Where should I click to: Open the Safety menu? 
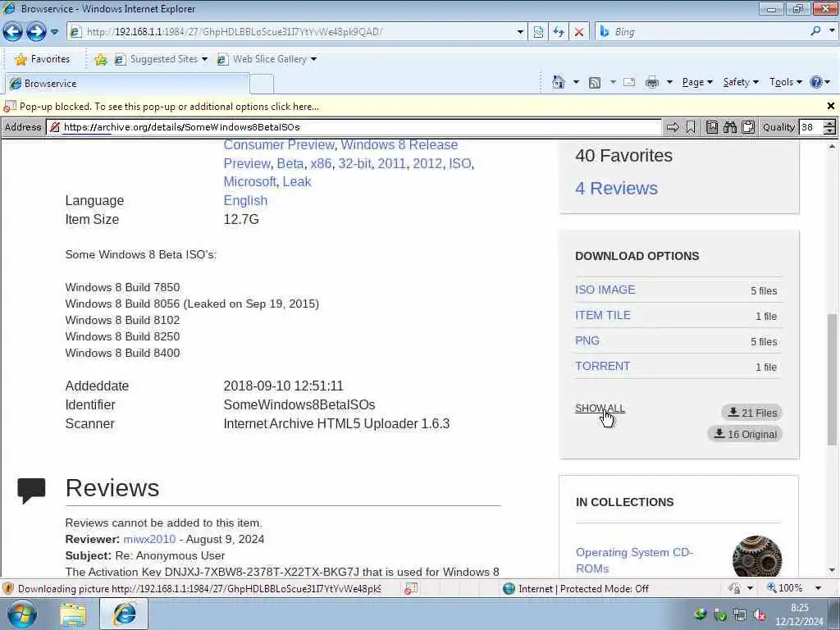741,82
